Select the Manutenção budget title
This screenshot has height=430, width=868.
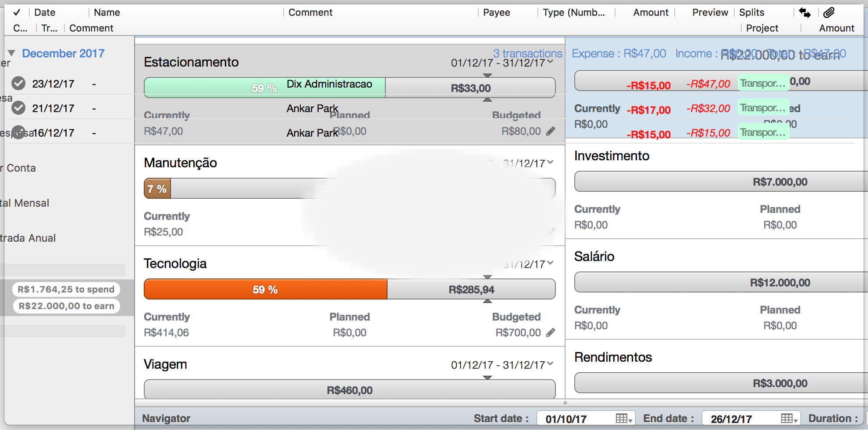click(x=180, y=162)
